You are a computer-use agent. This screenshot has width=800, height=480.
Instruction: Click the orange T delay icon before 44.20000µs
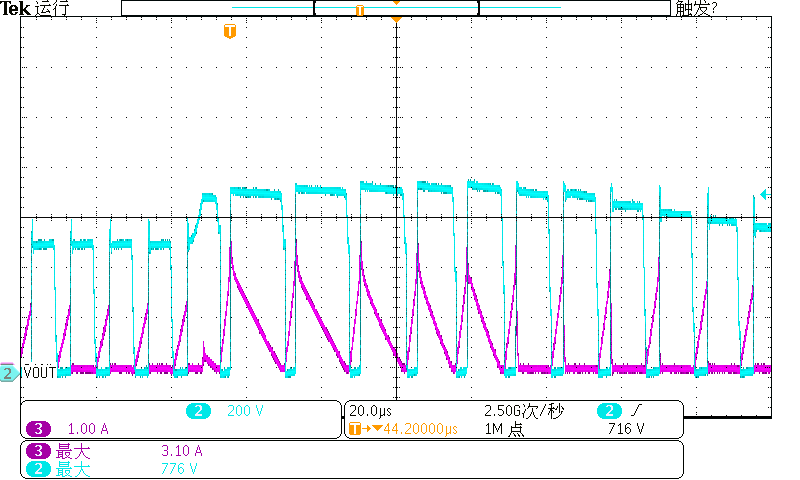[354, 429]
